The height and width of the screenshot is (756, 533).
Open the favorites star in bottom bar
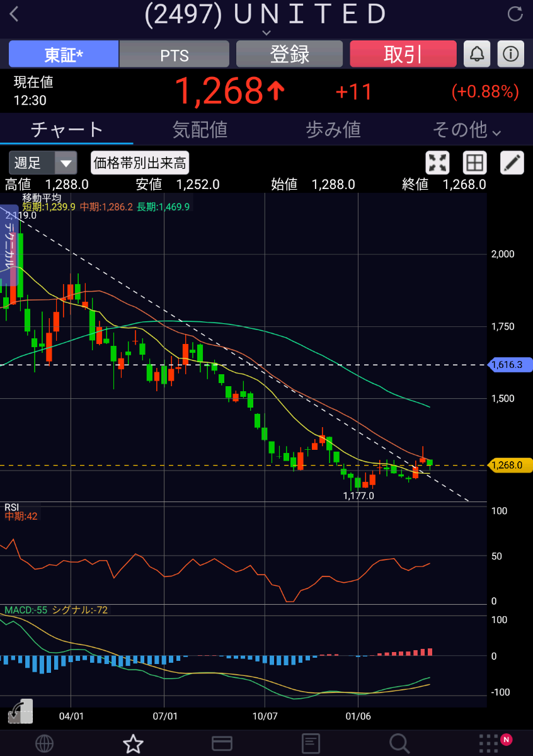[x=133, y=743]
